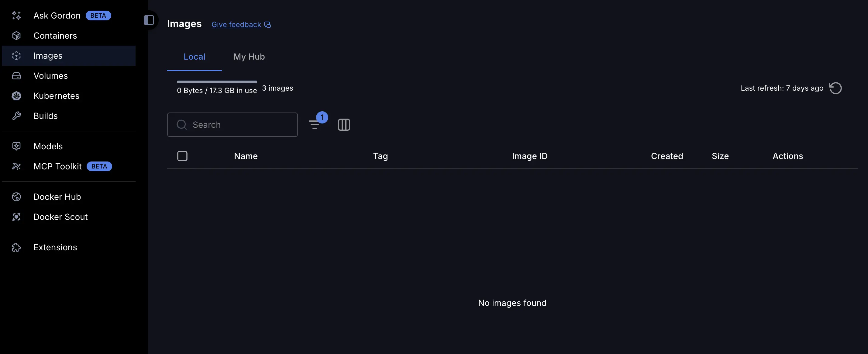Go to the Builds section

coord(46,116)
